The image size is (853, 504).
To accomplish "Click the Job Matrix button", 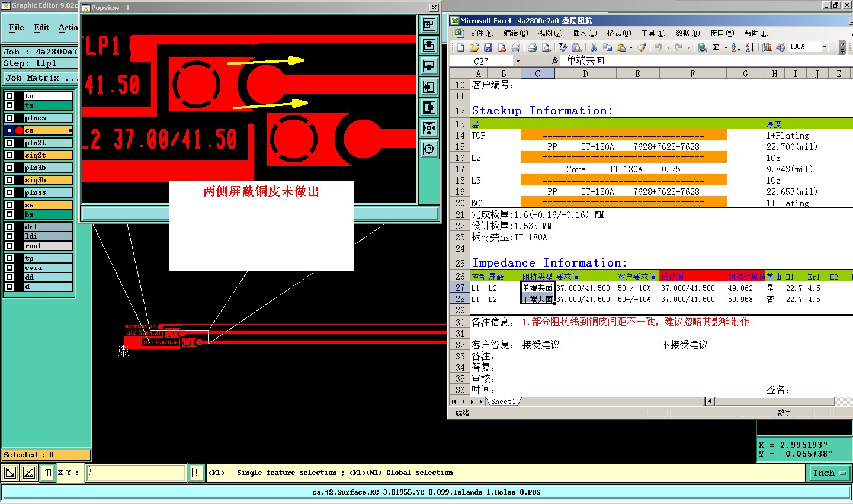I will 40,78.
